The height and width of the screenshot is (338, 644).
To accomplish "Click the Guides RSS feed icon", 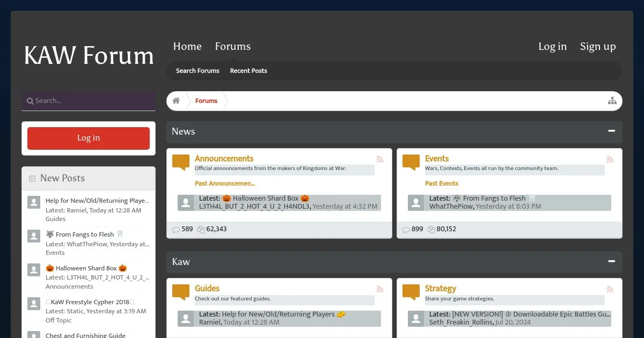I will 380,289.
